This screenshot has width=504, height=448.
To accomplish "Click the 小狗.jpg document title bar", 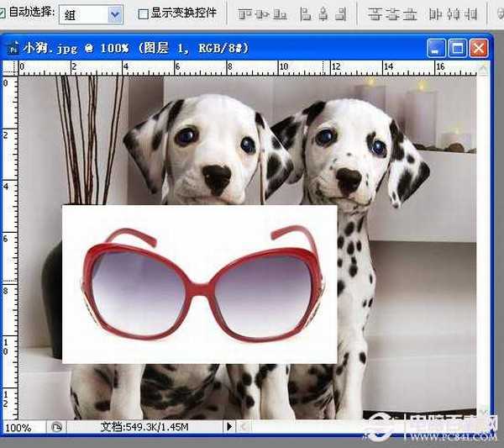I will tap(210, 48).
